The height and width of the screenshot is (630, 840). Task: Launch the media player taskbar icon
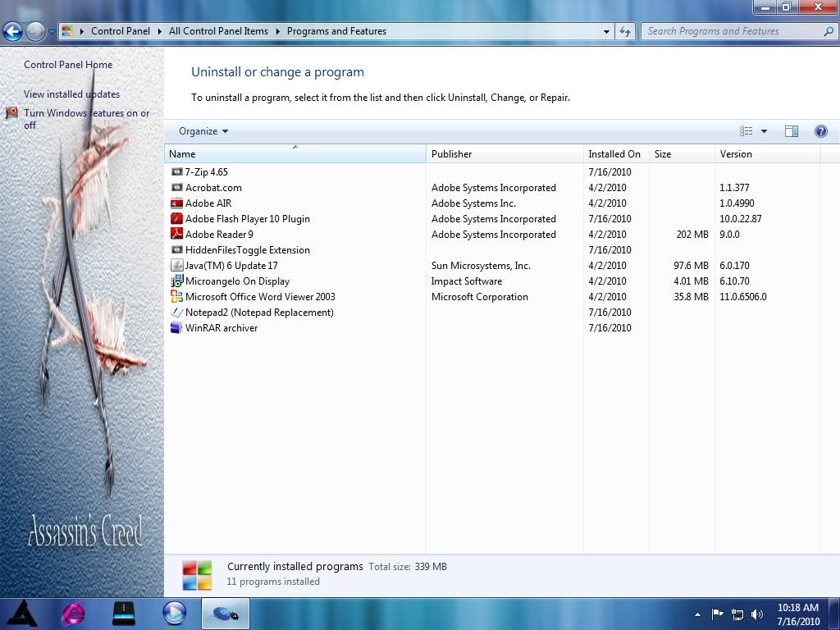click(174, 614)
